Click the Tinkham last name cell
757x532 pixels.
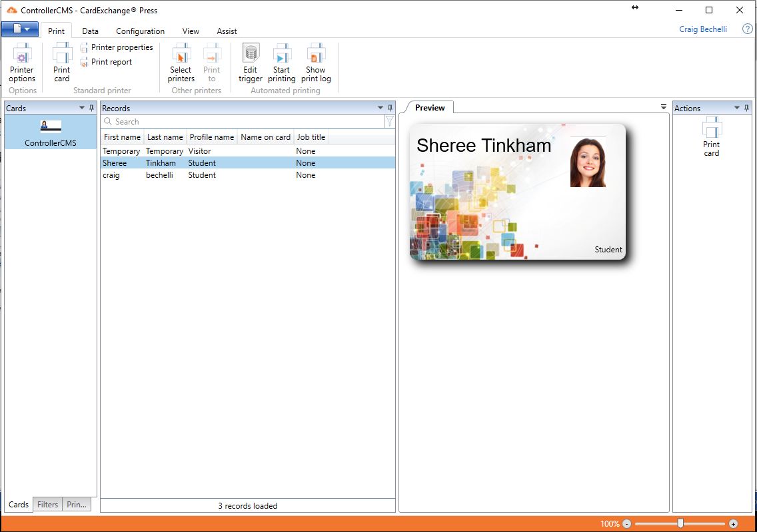[161, 163]
